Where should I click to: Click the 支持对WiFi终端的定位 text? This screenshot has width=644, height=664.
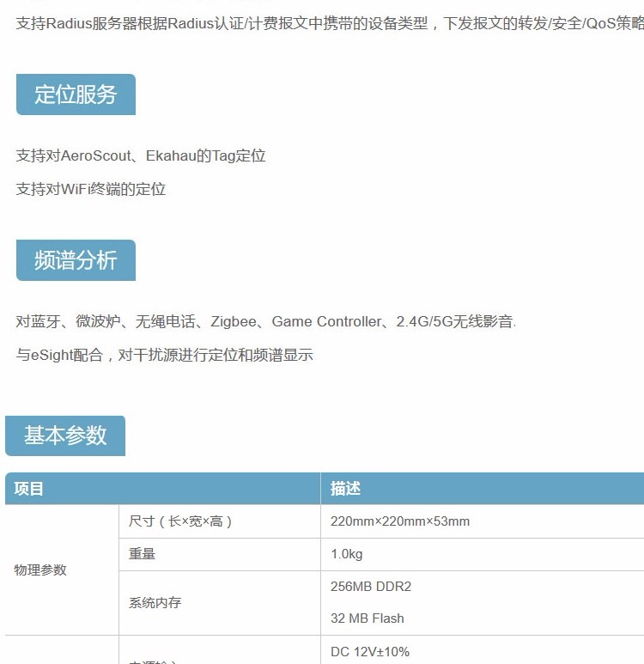[x=91, y=189]
